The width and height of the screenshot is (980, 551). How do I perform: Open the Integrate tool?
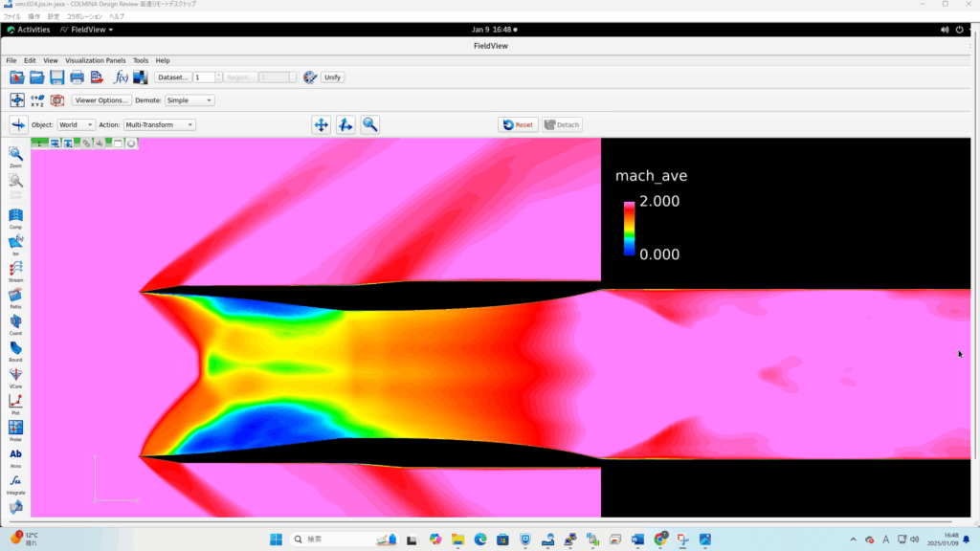16,481
